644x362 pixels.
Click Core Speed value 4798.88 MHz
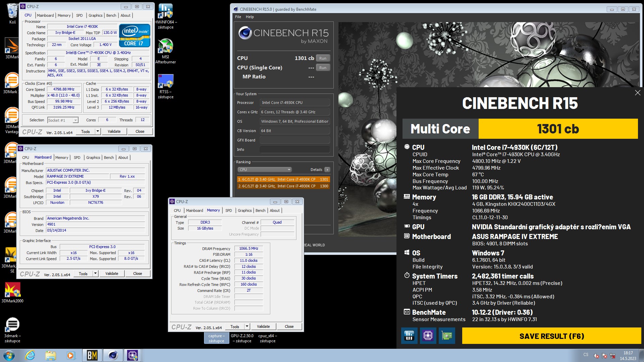(64, 89)
